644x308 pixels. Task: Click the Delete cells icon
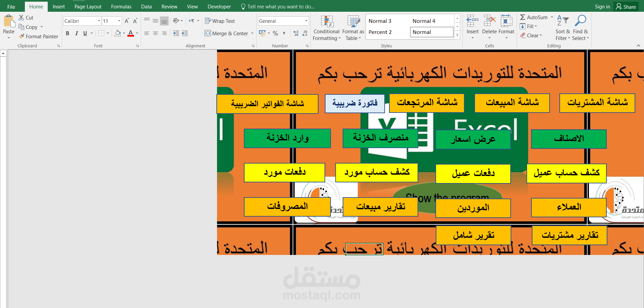click(x=489, y=20)
